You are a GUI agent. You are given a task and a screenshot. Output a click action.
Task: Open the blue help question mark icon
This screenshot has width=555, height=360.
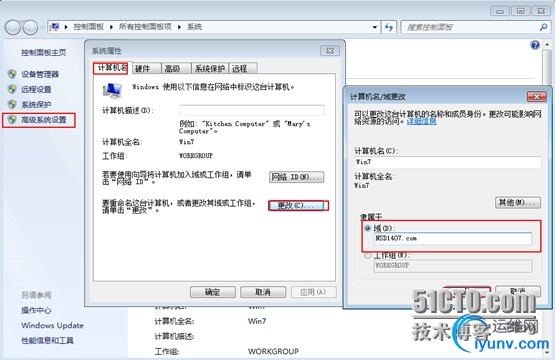pos(535,45)
